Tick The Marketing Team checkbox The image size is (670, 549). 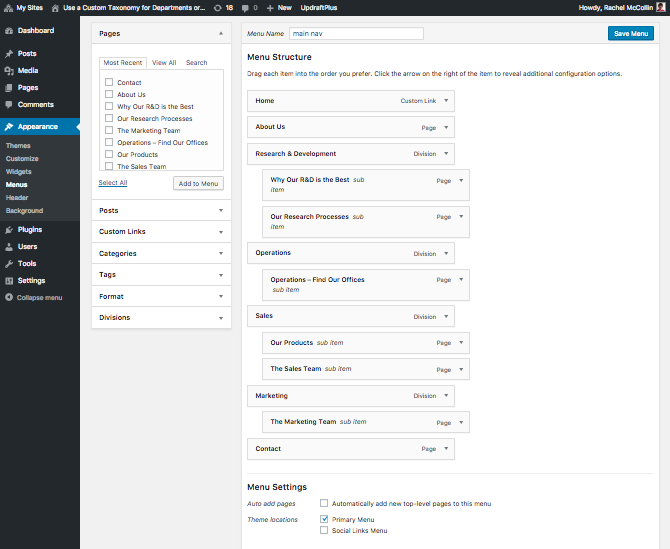[x=109, y=130]
